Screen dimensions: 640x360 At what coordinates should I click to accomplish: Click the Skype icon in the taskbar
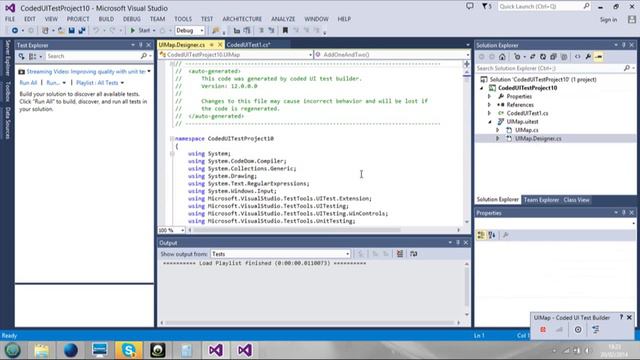click(x=129, y=350)
